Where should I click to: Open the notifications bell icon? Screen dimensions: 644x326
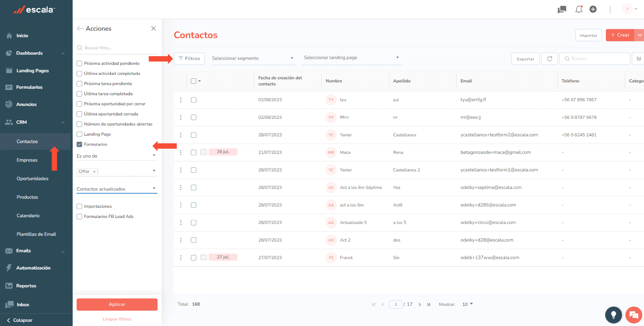click(x=579, y=10)
